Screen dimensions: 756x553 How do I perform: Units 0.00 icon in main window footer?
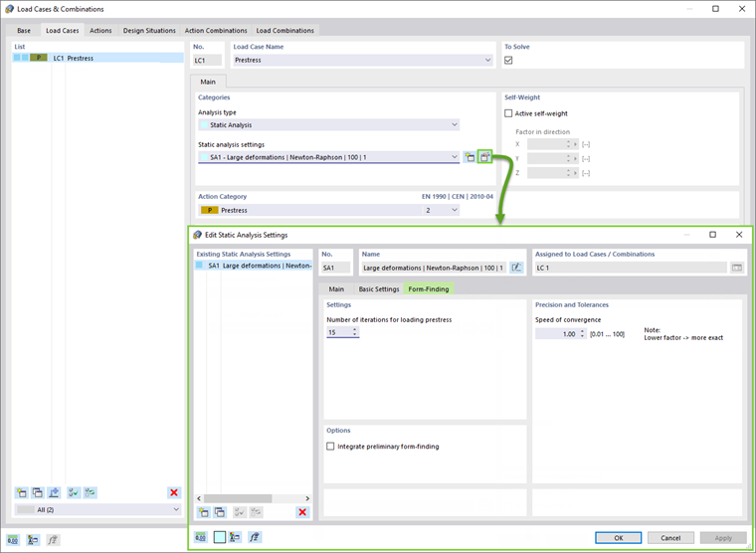coord(13,540)
